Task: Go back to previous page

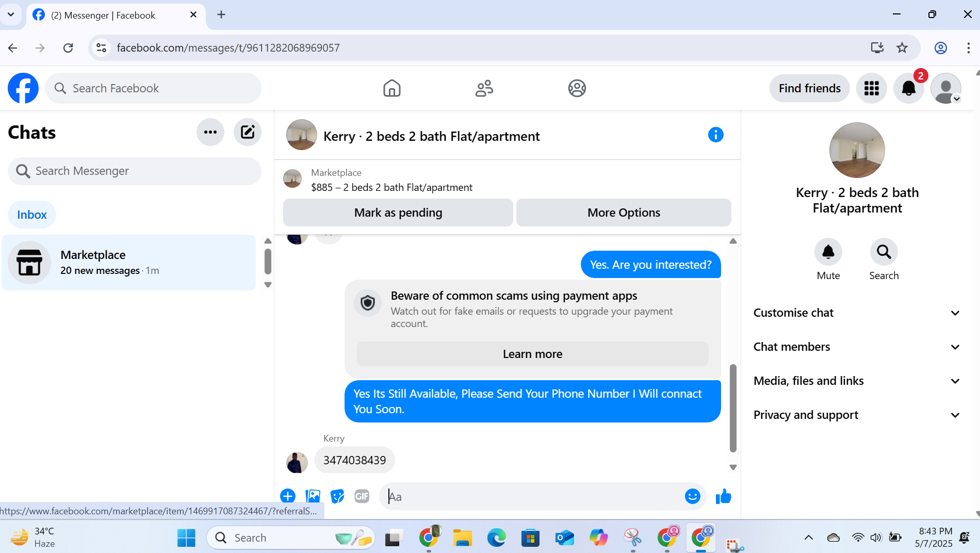Action: (13, 47)
